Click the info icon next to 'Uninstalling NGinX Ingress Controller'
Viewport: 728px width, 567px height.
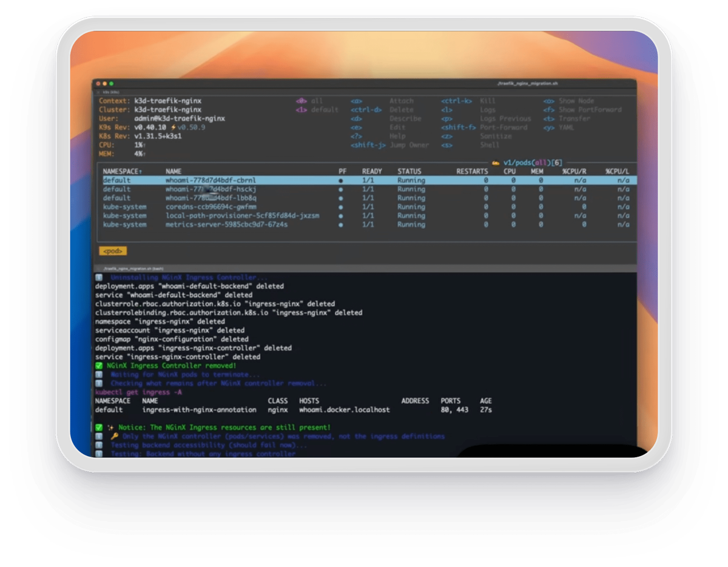pyautogui.click(x=99, y=277)
